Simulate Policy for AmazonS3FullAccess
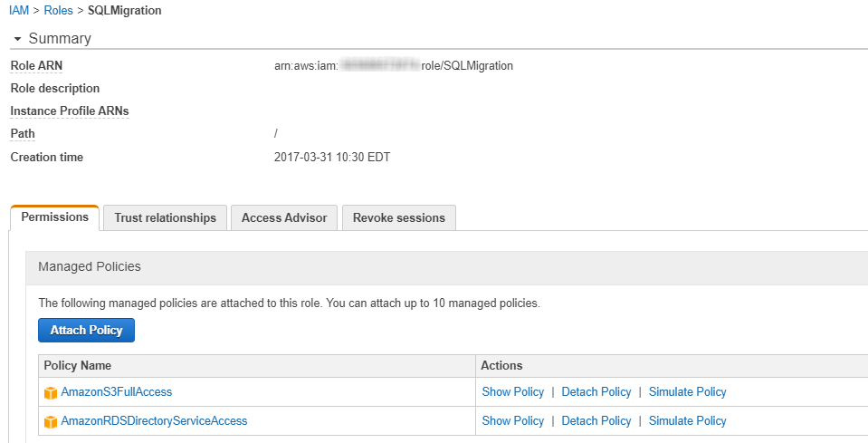Viewport: 868px width, 443px height. pyautogui.click(x=687, y=391)
